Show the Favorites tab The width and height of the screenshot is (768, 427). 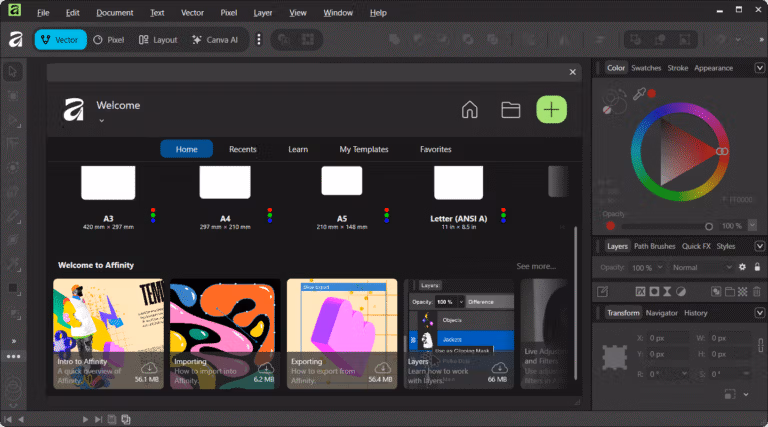(435, 149)
